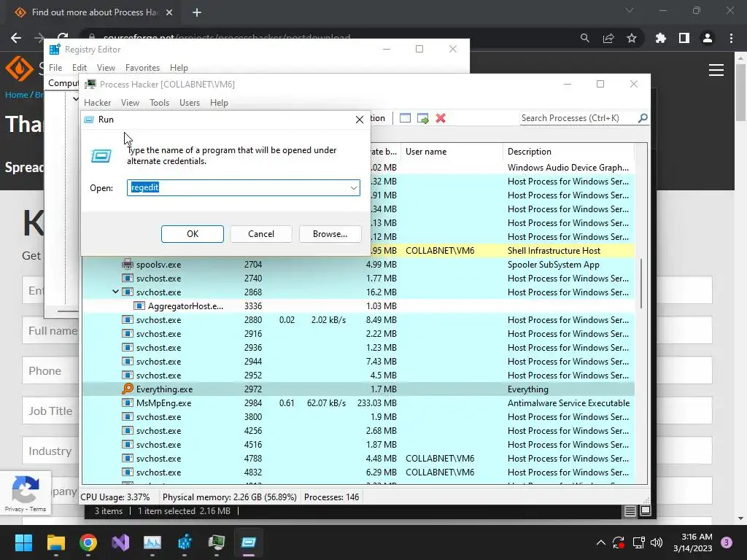The height and width of the screenshot is (560, 747).
Task: Open a new Chrome tab
Action: click(197, 12)
